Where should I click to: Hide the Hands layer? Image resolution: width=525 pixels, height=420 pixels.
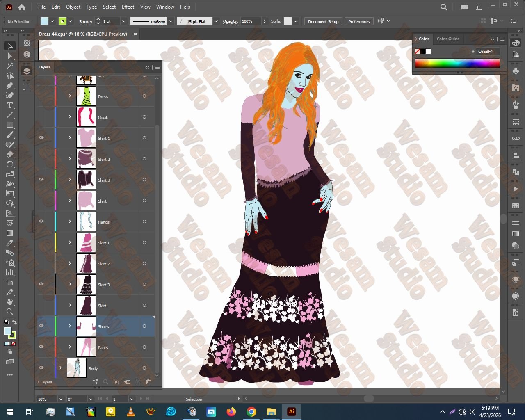click(41, 221)
